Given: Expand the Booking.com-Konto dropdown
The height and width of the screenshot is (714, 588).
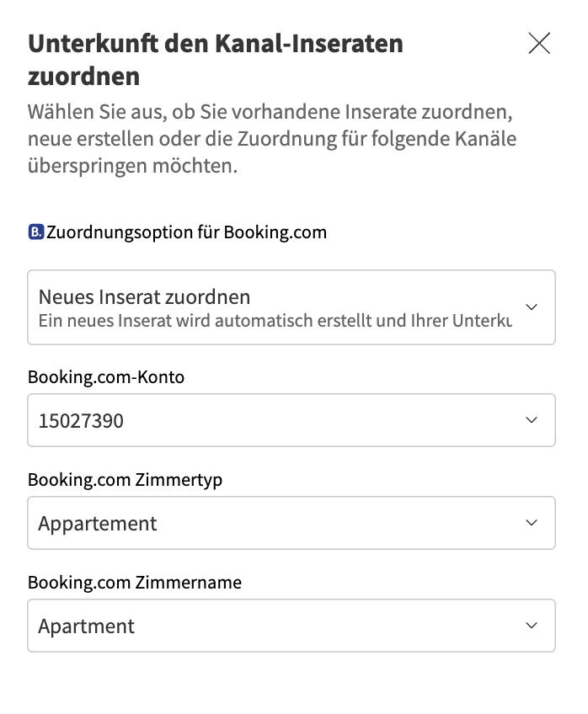Looking at the screenshot, I should 278,420.
